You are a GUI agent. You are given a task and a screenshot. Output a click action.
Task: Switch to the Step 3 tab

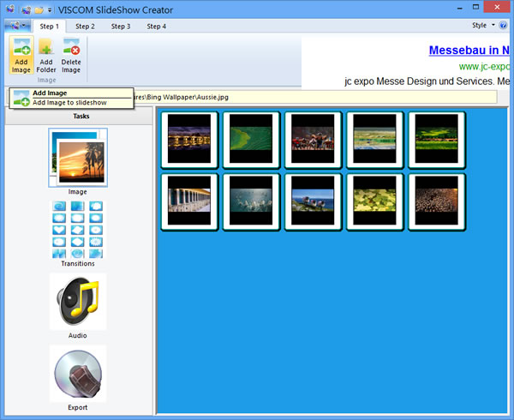tap(120, 27)
